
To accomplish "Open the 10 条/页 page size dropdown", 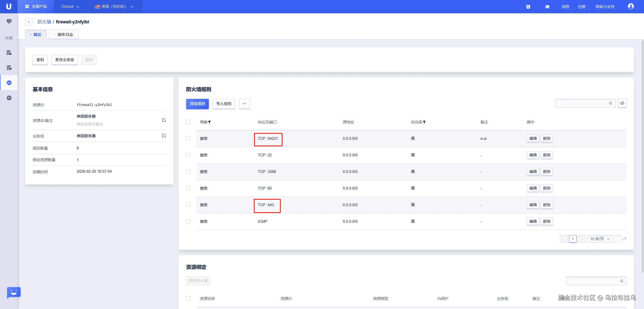I will click(x=600, y=239).
